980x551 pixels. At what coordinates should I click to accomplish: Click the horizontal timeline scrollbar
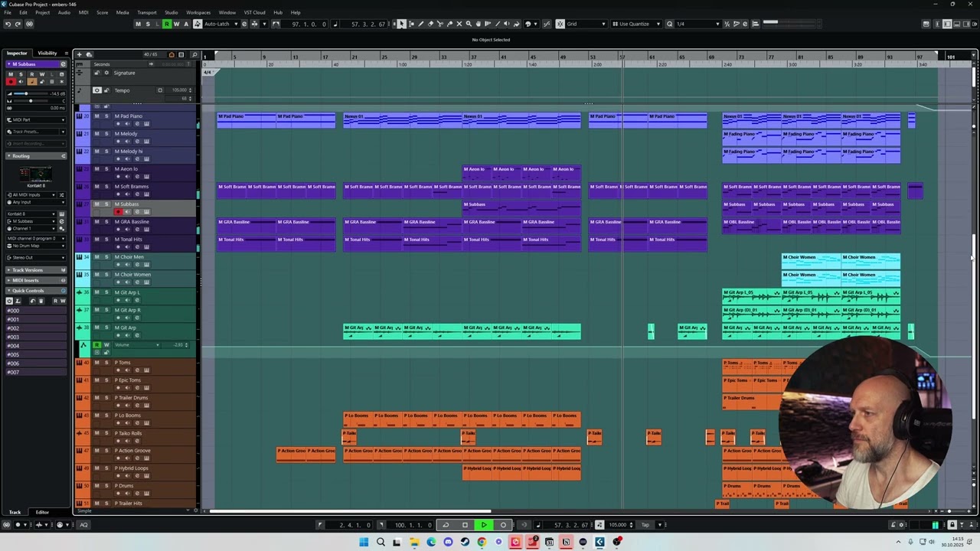pos(350,511)
